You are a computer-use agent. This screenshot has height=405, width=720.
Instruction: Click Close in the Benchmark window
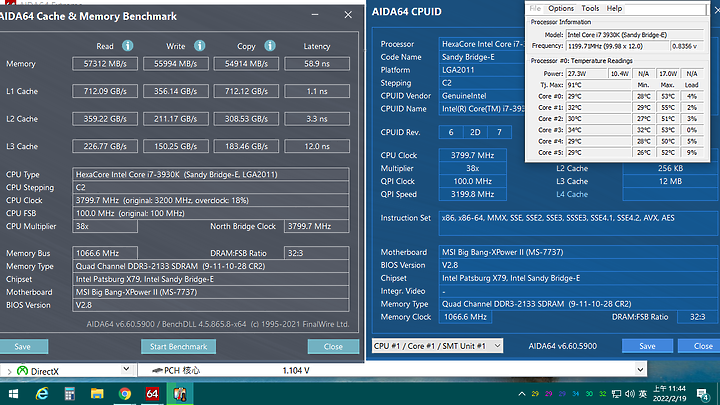pos(333,347)
